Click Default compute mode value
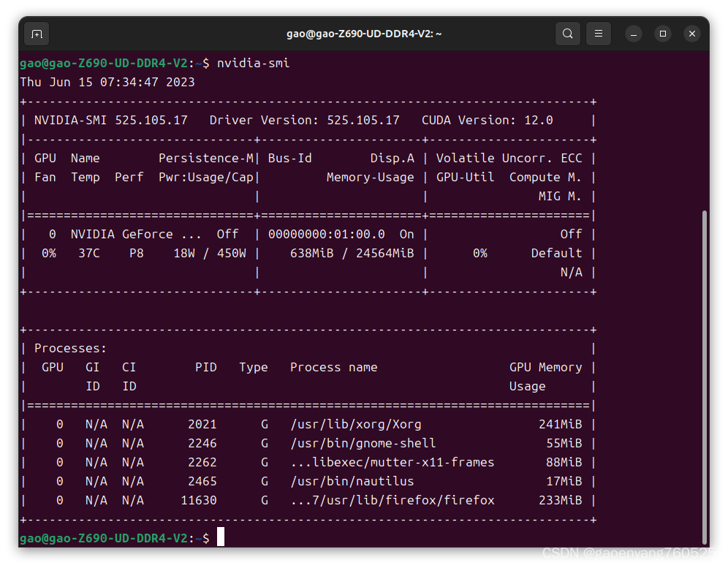Image resolution: width=728 pixels, height=568 pixels. 556,253
